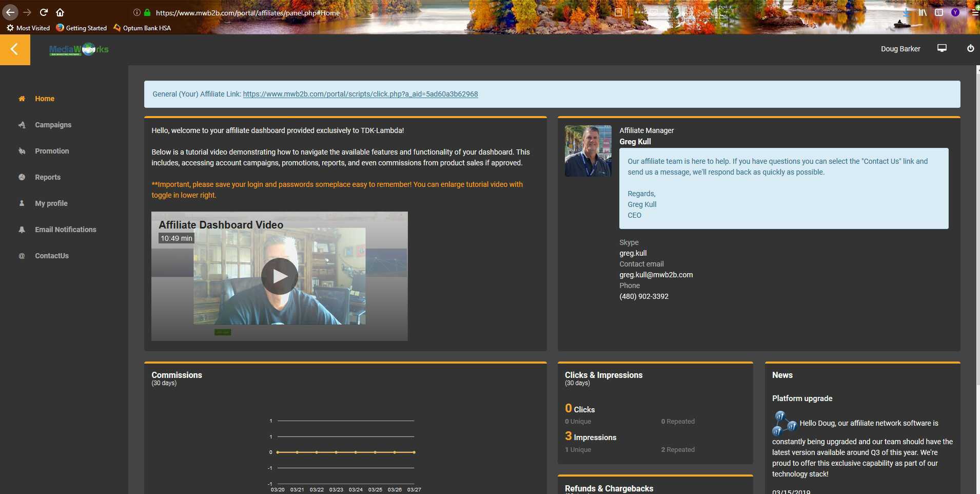Click the Campaigns megaphone icon
This screenshot has height=494, width=980.
coord(22,125)
